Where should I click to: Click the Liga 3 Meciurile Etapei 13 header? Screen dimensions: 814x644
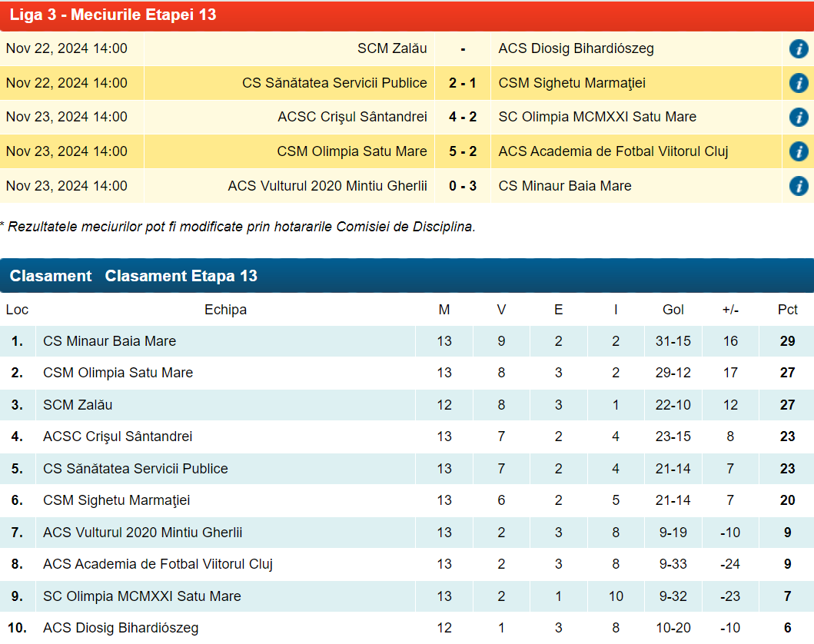(x=113, y=15)
